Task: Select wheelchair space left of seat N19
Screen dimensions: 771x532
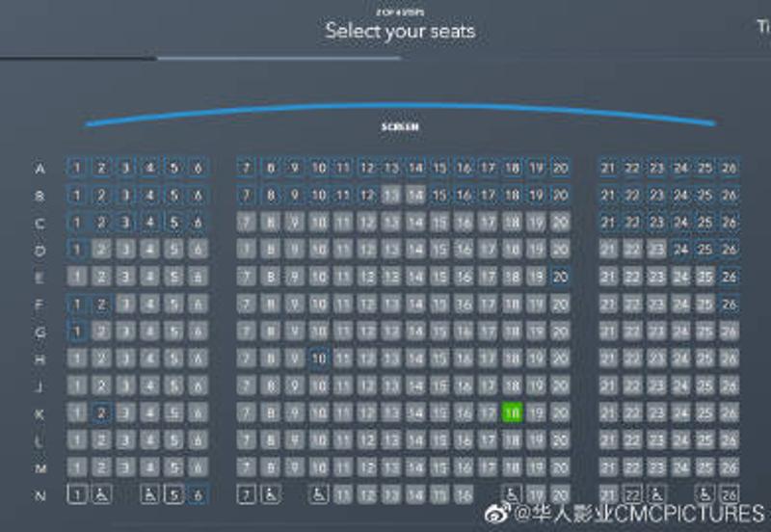Action: (513, 494)
